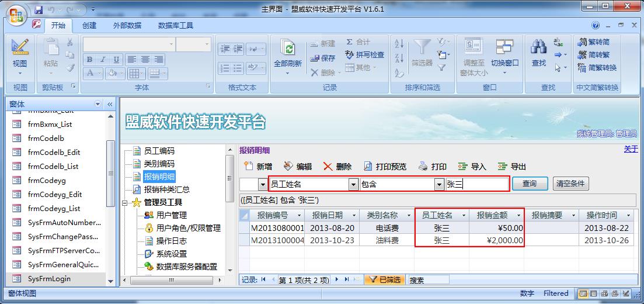Open 系统设置 tree item
This screenshot has width=644, height=304.
coord(171,254)
